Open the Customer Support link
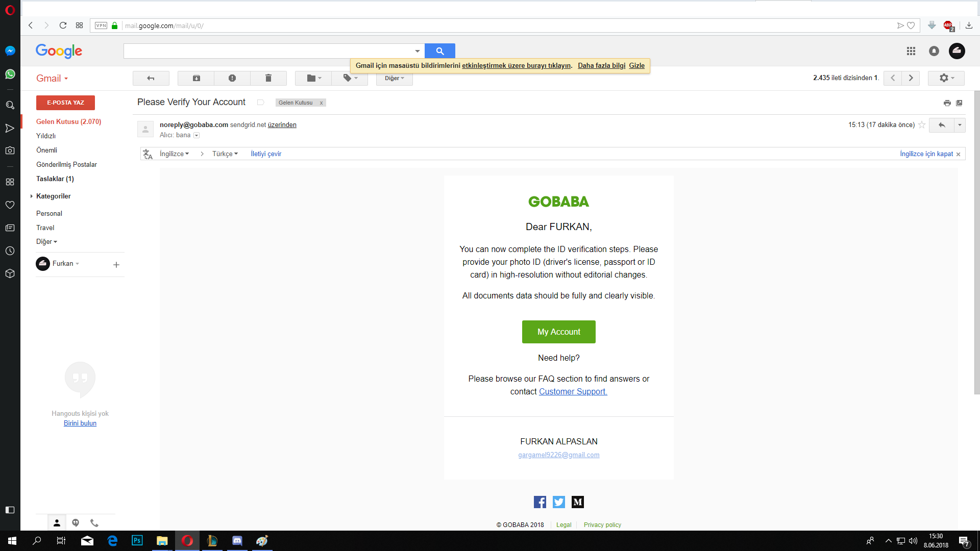The width and height of the screenshot is (980, 551). click(x=573, y=391)
